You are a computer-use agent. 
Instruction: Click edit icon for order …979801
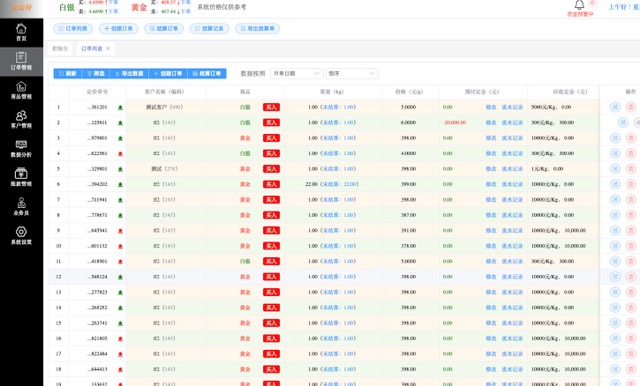pyautogui.click(x=615, y=138)
